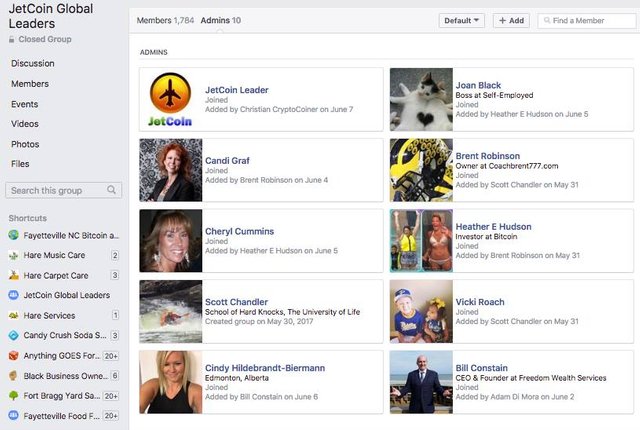
Task: Open Brent Robinson profile name link
Action: click(488, 156)
